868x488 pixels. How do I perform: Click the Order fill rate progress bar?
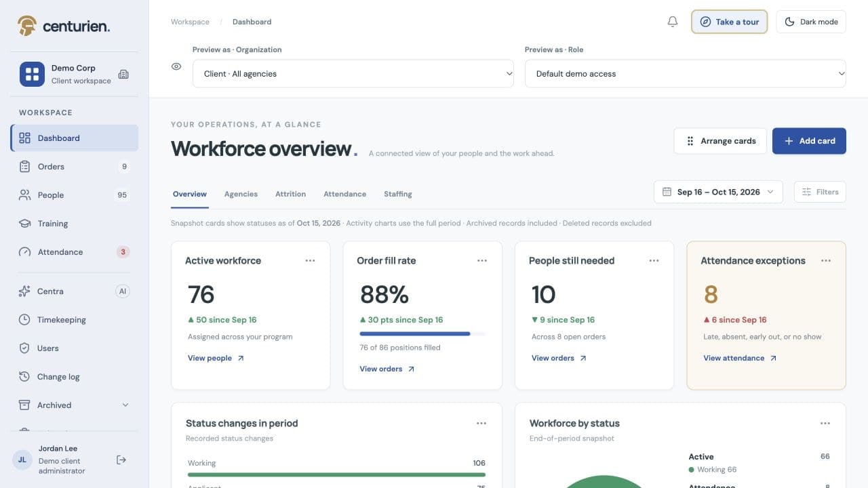pyautogui.click(x=422, y=333)
